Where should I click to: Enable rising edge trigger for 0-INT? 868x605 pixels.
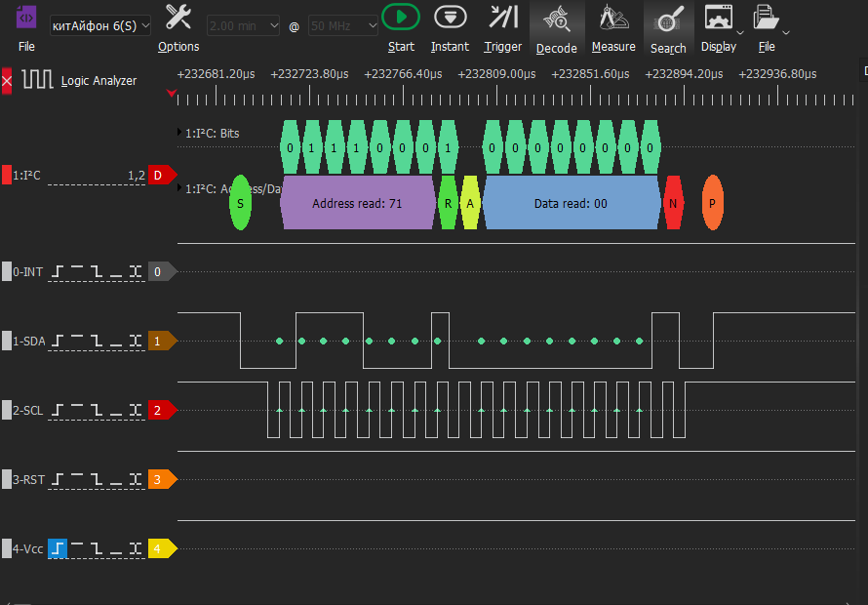[59, 272]
